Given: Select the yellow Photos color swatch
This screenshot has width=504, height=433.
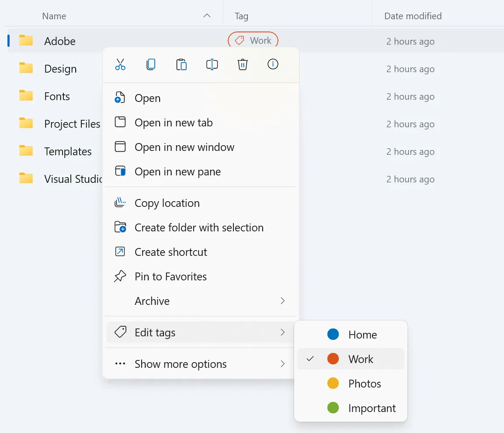Looking at the screenshot, I should click(x=332, y=383).
